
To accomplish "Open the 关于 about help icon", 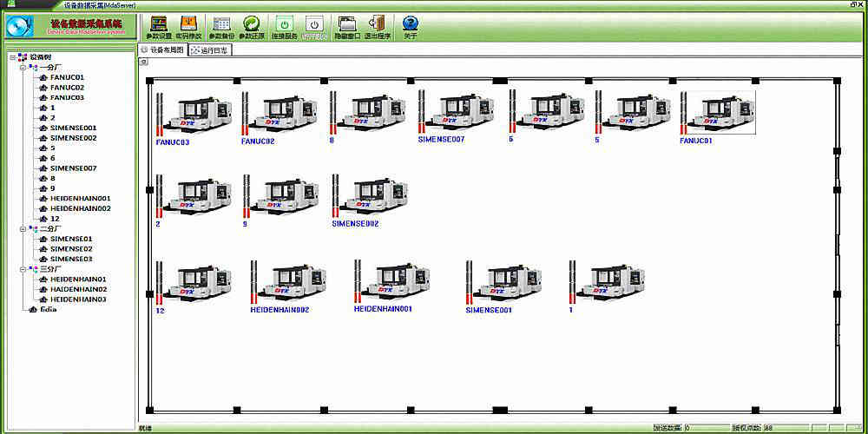I will [411, 23].
